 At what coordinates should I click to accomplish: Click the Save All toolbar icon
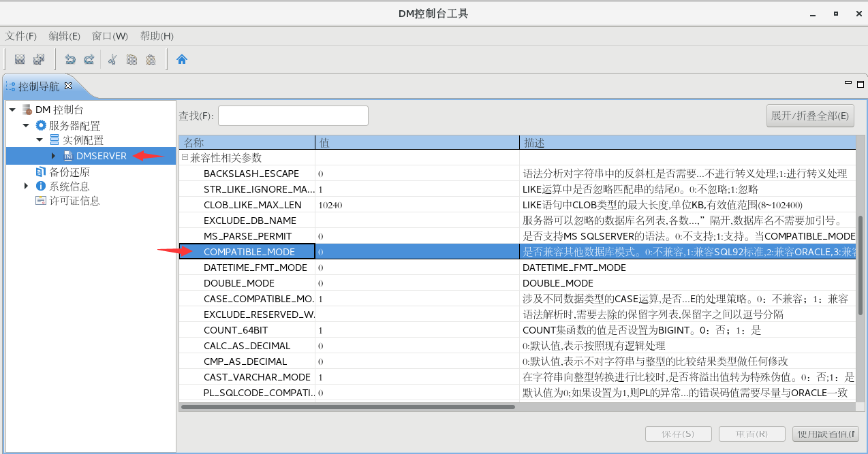39,59
